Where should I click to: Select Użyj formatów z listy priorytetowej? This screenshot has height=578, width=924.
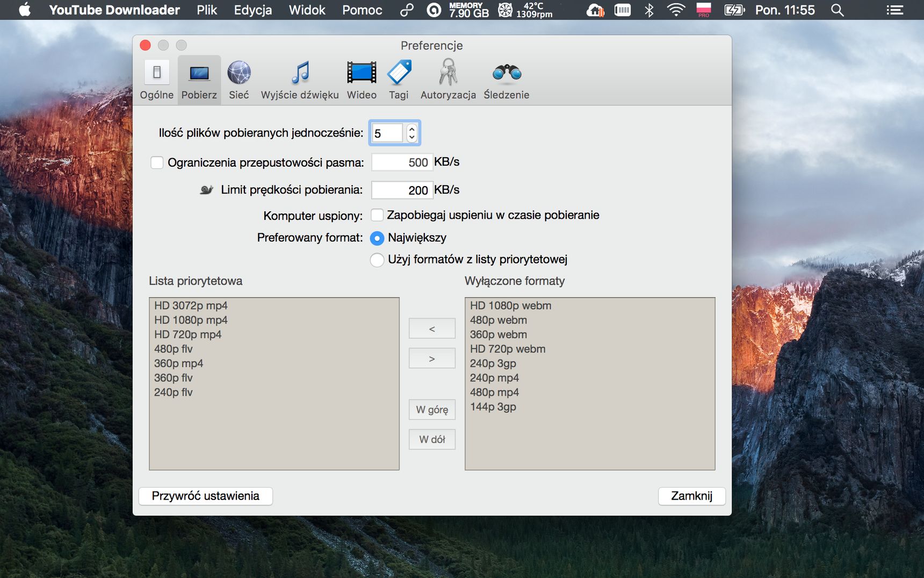[x=377, y=260]
